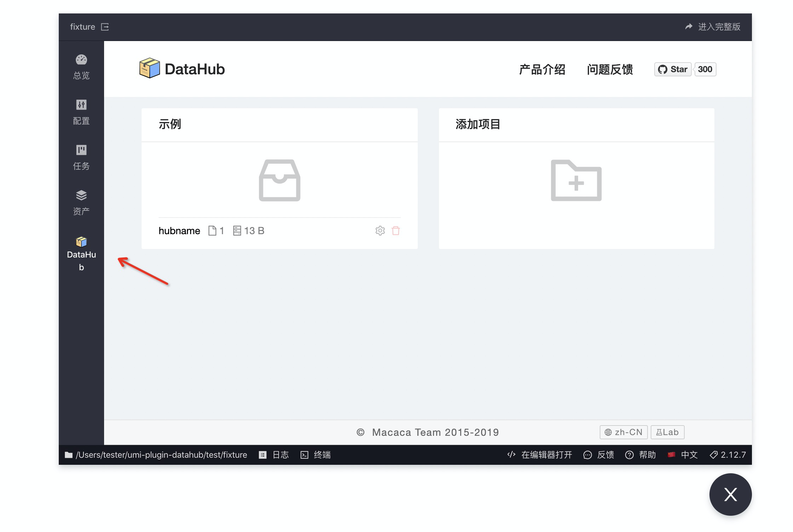Open the 资产 assets sidebar item
Viewport: 793px width, 532px height.
pyautogui.click(x=81, y=202)
